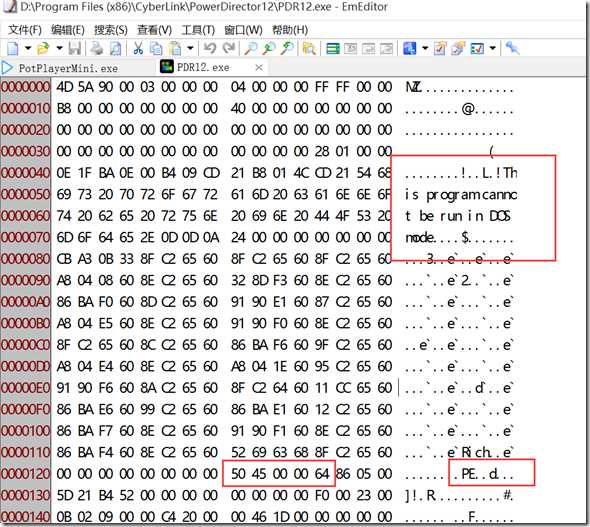
Task: Click the 5A byte in first row
Action: [x=85, y=87]
